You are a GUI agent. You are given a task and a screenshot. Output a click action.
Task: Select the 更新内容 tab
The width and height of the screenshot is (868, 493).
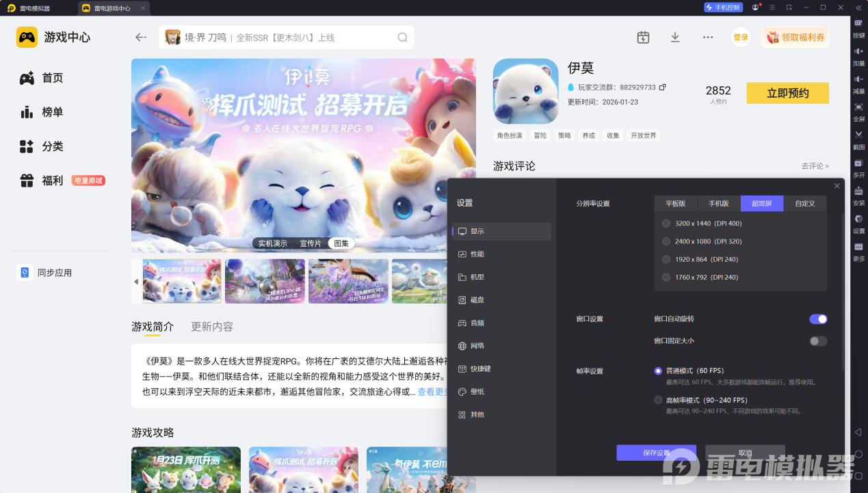[x=212, y=327]
